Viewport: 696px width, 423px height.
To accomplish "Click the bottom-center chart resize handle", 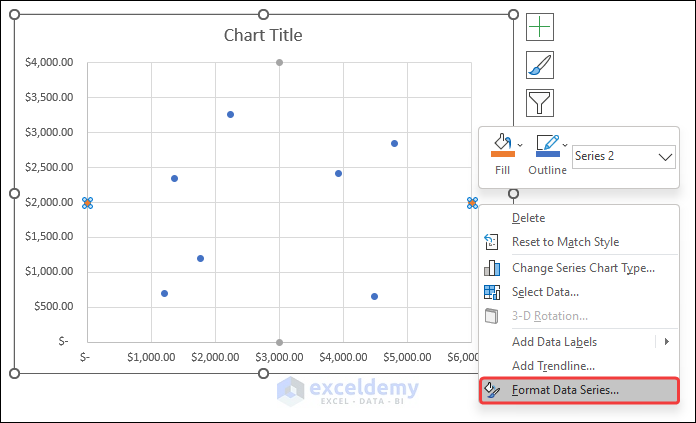I will click(264, 374).
